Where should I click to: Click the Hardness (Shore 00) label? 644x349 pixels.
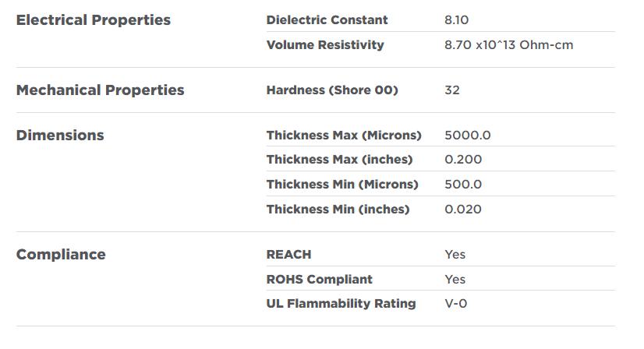tap(332, 90)
